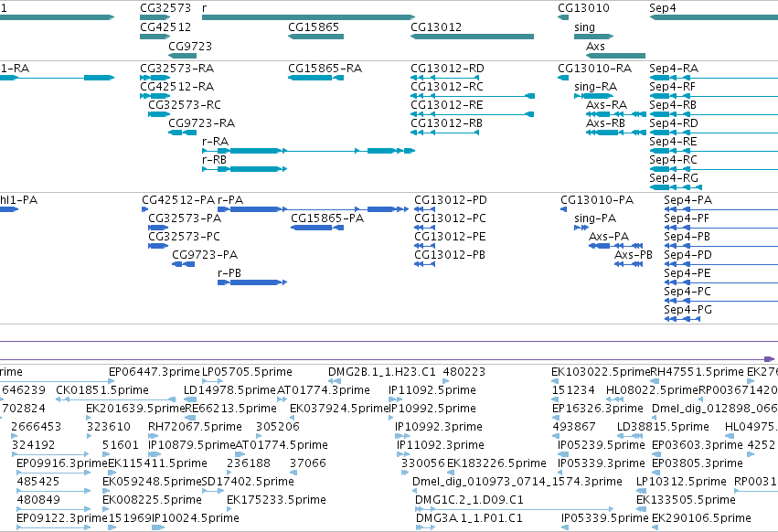Select EST EK103022.5prime
The height and width of the screenshot is (532, 778).
click(601, 372)
